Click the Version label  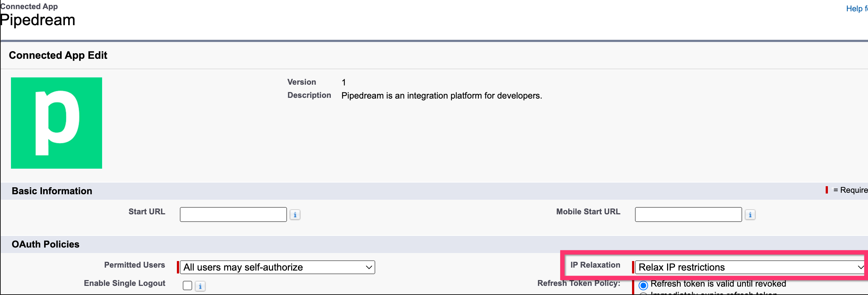302,82
